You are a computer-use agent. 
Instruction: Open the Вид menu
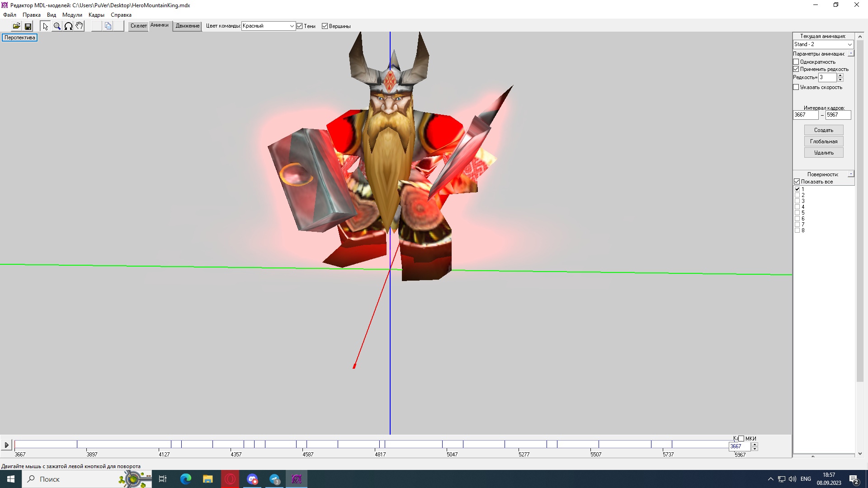tap(52, 15)
